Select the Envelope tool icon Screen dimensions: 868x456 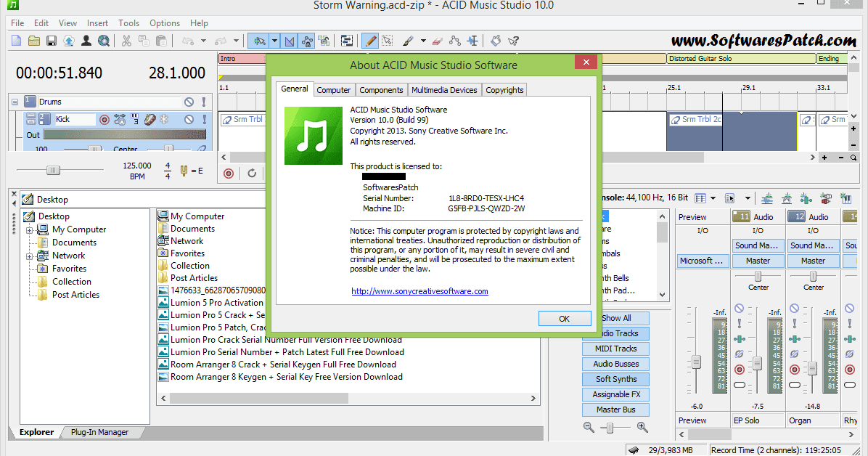click(x=454, y=41)
